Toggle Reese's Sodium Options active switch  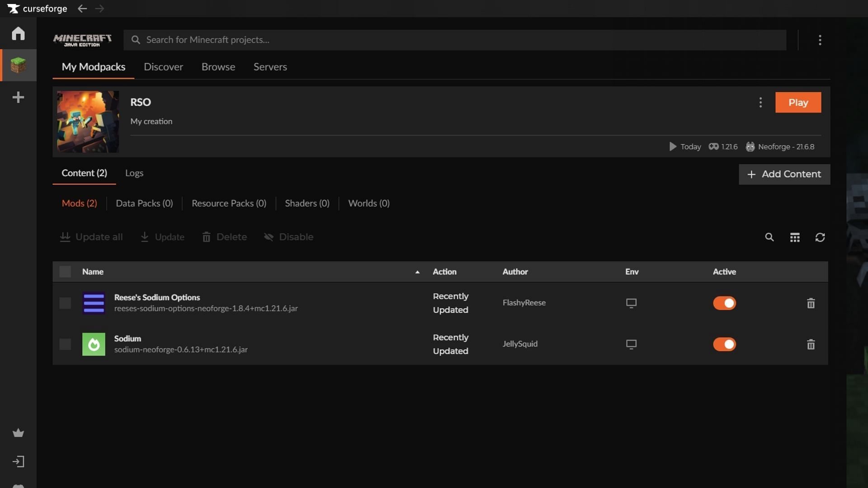click(x=724, y=303)
